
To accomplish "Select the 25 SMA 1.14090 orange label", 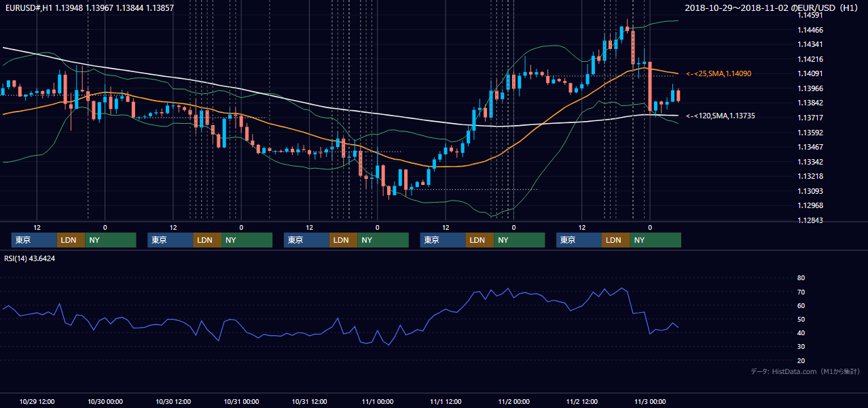I will coord(719,73).
